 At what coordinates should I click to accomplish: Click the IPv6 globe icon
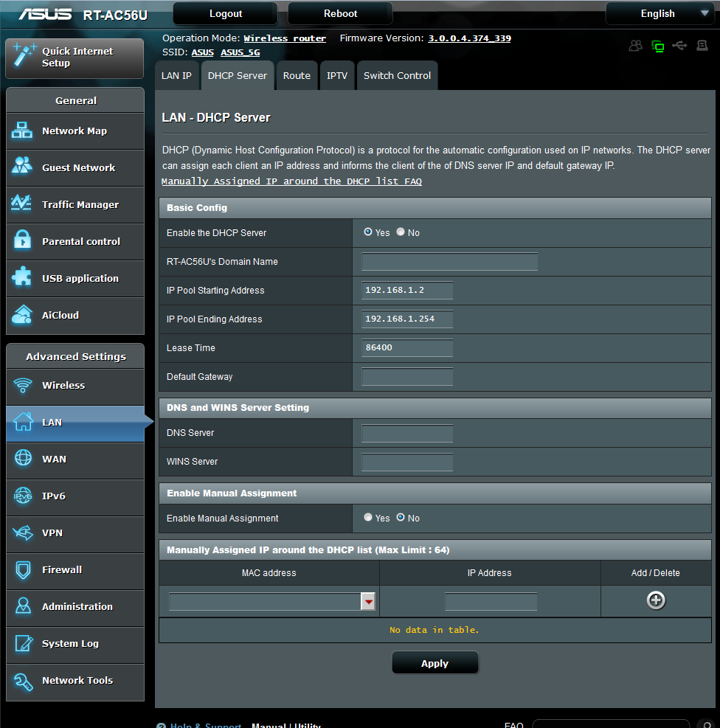[x=23, y=496]
